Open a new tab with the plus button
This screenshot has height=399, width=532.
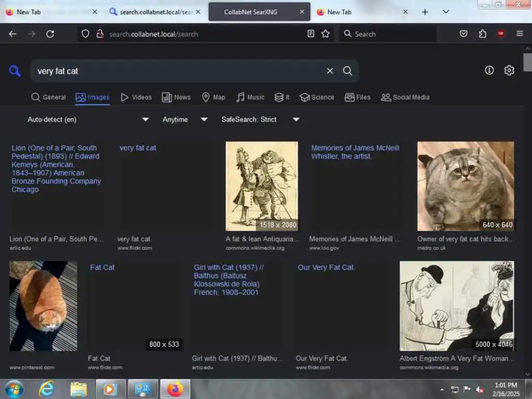point(425,12)
